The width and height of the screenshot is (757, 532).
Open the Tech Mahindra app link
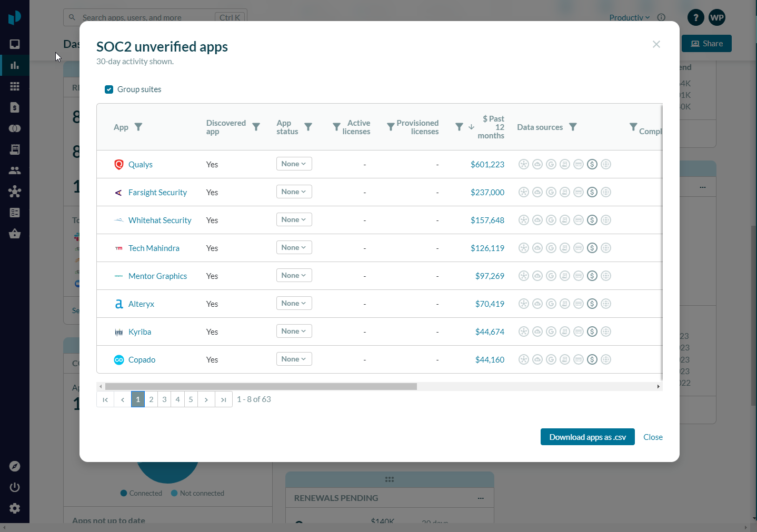pyautogui.click(x=154, y=248)
